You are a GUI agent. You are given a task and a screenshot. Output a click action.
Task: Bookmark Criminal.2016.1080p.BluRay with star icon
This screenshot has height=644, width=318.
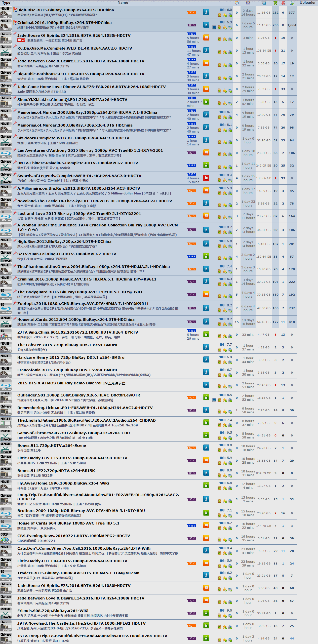[x=225, y=28]
